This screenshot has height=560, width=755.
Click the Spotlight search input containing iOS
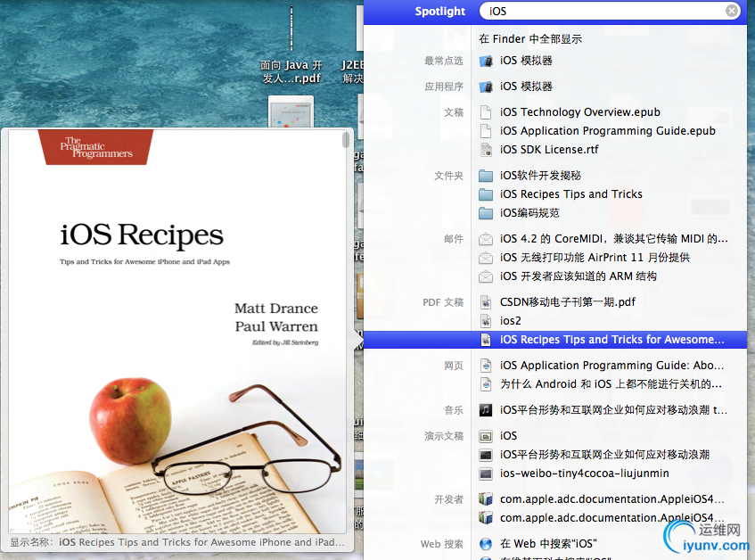coord(609,11)
